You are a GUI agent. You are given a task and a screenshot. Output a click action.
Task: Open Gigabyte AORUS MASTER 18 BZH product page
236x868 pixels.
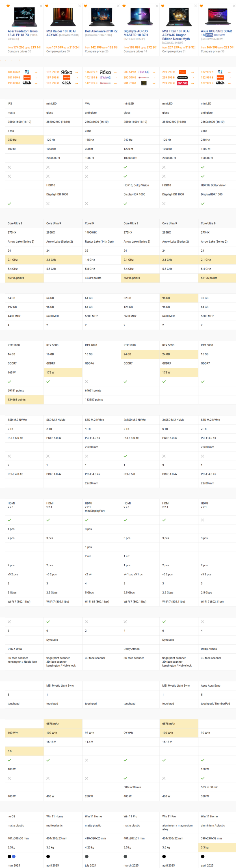point(136,33)
